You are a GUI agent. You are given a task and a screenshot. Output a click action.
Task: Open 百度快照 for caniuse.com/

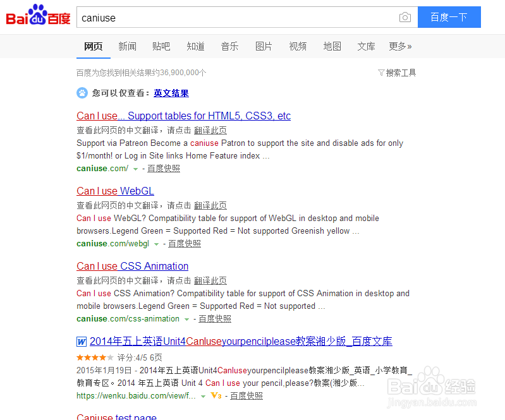pyautogui.click(x=164, y=169)
